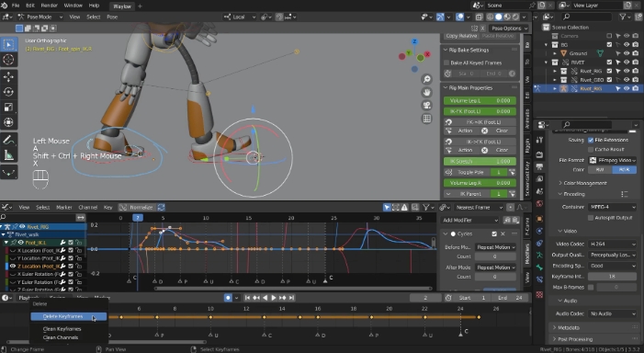Open the File Format FFmpeg Video dropdown
This screenshot has height=353, width=644.
613,160
